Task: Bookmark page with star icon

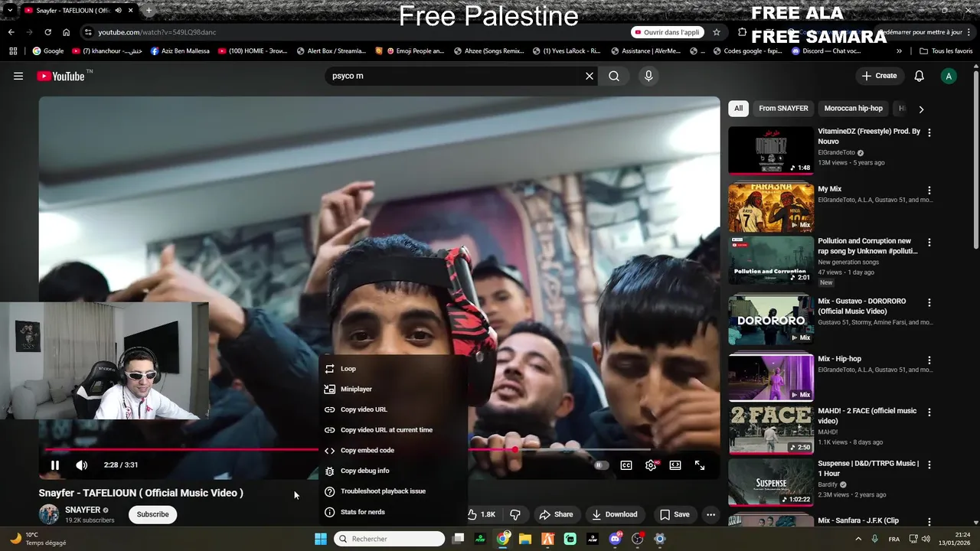Action: [717, 32]
